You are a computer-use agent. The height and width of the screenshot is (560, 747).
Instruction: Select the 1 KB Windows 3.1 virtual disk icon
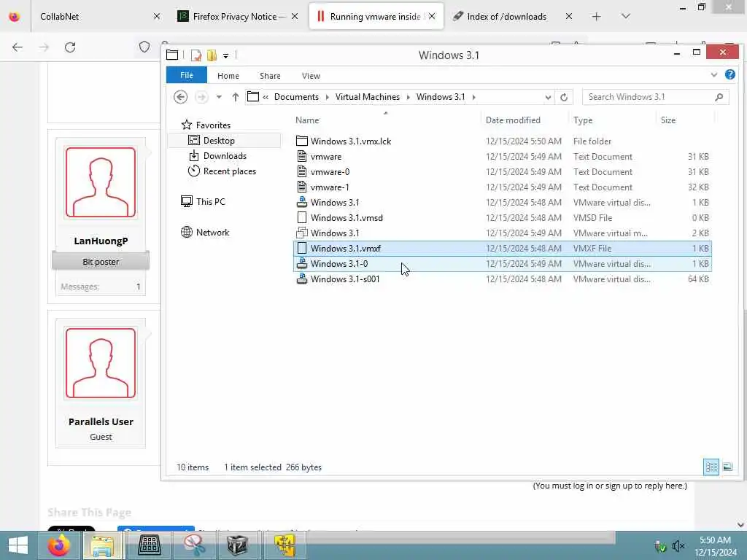point(301,202)
